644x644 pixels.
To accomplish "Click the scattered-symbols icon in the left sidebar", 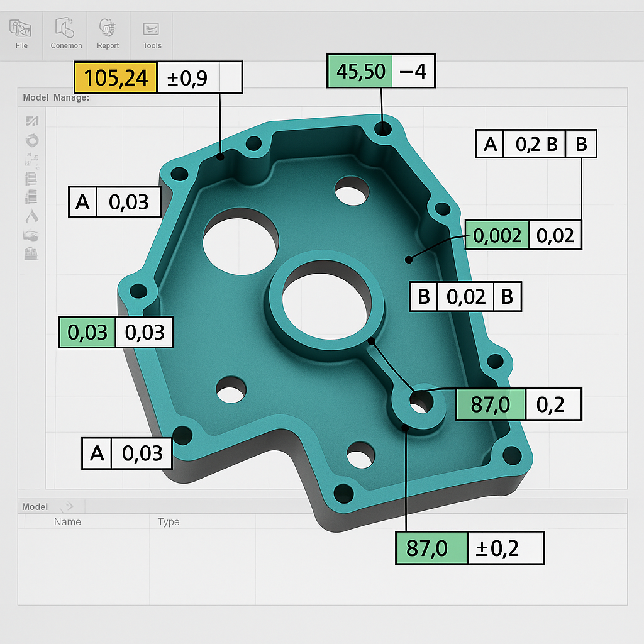I will (x=32, y=160).
